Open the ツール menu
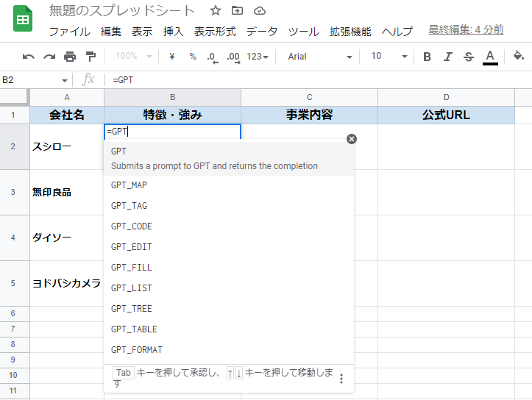 pyautogui.click(x=304, y=31)
